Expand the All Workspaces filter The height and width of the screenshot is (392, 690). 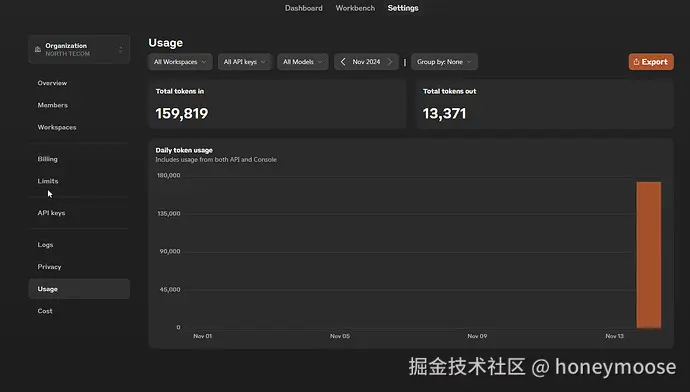tap(180, 62)
